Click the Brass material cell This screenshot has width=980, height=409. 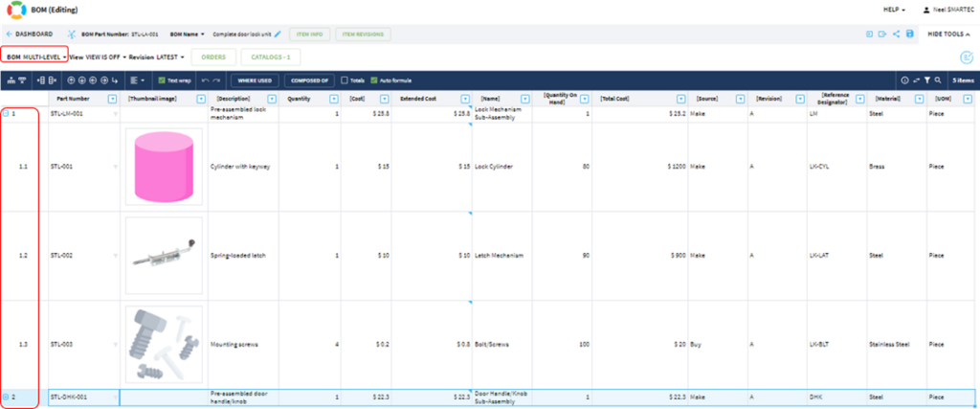897,167
